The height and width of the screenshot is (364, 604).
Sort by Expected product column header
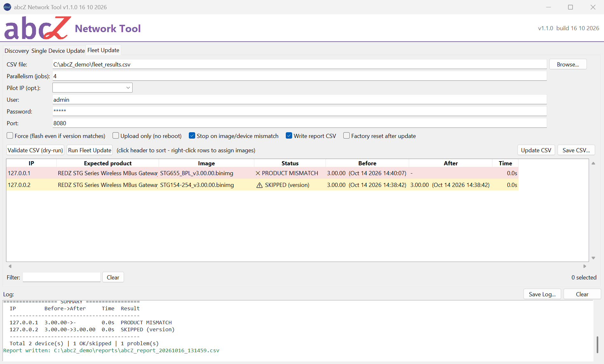click(107, 163)
